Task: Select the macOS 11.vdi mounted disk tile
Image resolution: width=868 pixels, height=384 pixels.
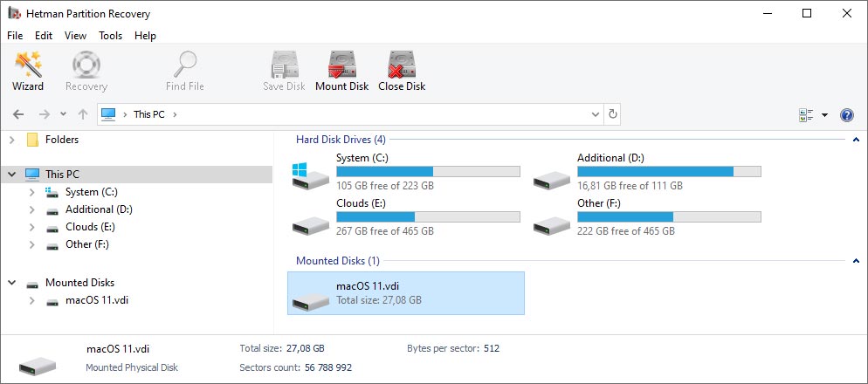Action: click(x=406, y=293)
